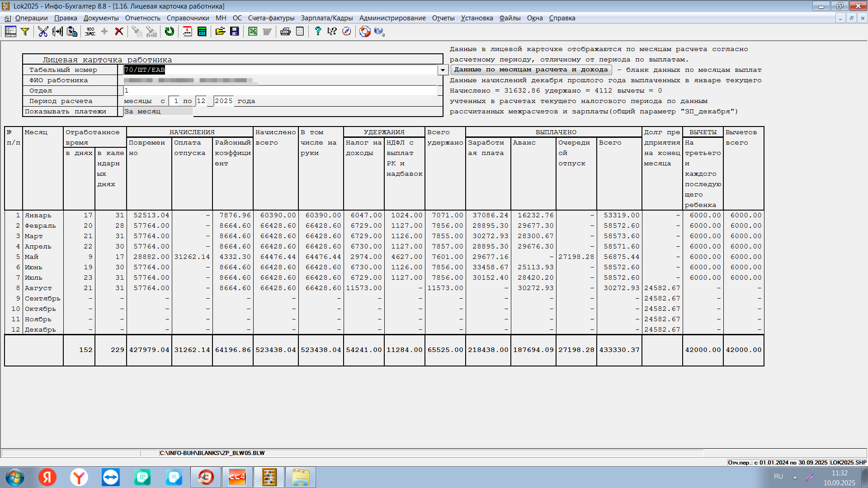Click the total accrued value 523438.04 in Начислено всего
The width and height of the screenshot is (868, 488).
[275, 350]
